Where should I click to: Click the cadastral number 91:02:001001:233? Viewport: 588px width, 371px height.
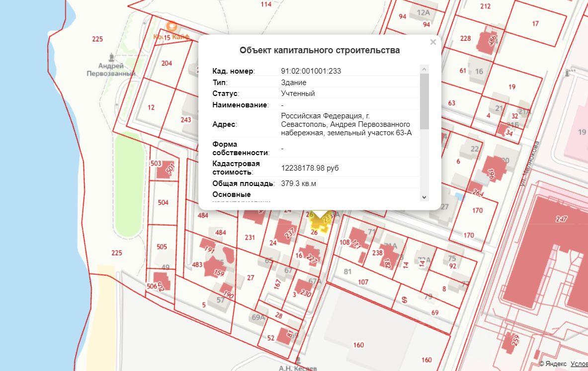[311, 71]
